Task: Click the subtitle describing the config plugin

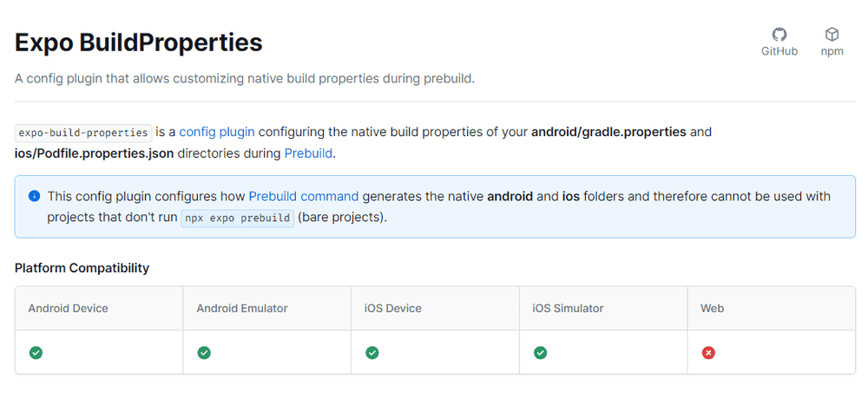Action: click(x=245, y=79)
